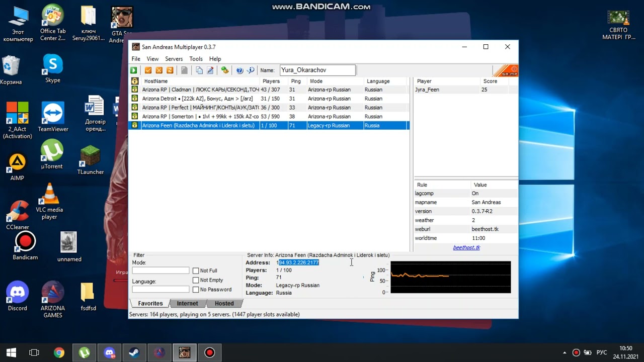
Task: Open the Tools menu
Action: (196, 59)
